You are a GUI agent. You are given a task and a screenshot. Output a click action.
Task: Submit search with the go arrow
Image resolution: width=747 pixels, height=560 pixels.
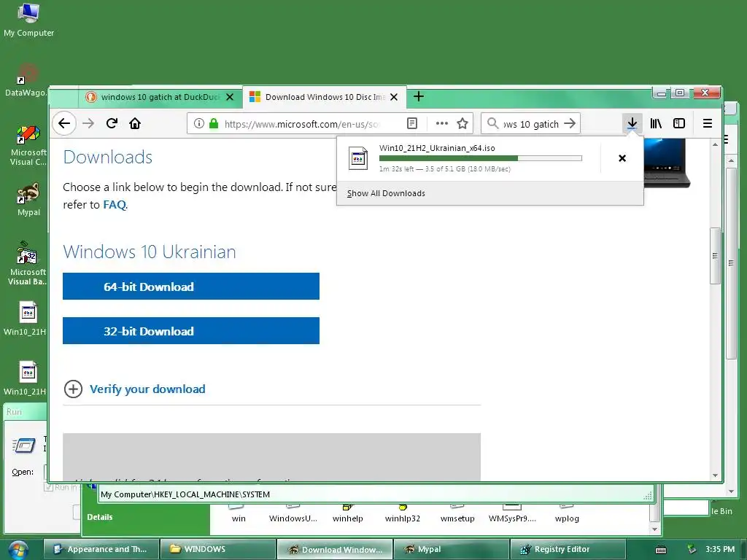coord(570,124)
